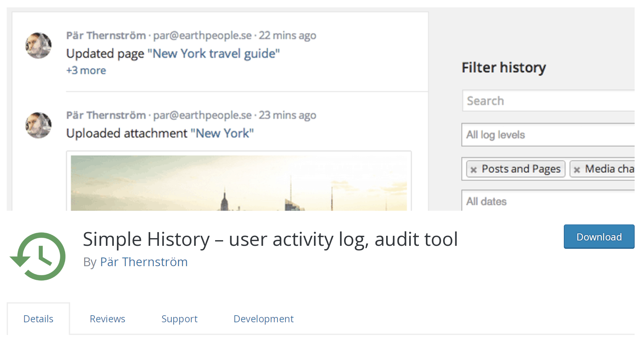Viewport: 644px width, 348px height.
Task: Click avatar beside the 23 mins ago entry
Action: point(38,125)
